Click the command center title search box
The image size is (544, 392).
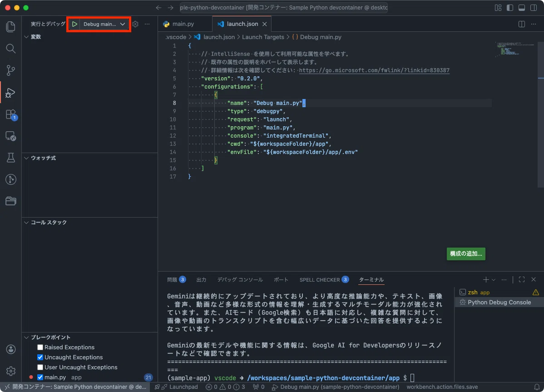[283, 8]
